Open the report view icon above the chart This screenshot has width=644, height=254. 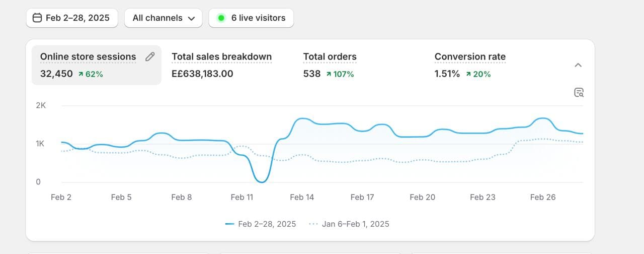tap(579, 92)
